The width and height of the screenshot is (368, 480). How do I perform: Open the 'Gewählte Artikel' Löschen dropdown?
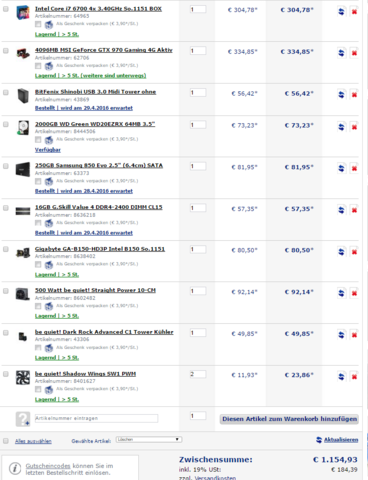pos(149,440)
